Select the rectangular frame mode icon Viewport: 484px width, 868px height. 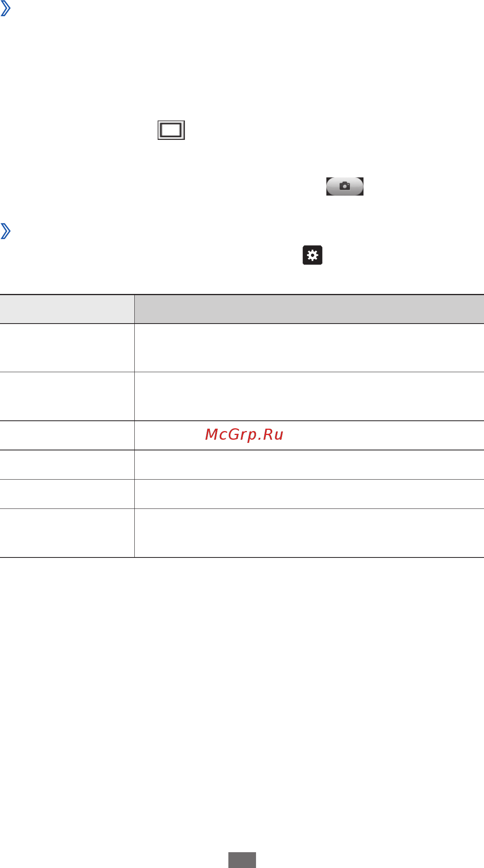click(x=171, y=130)
